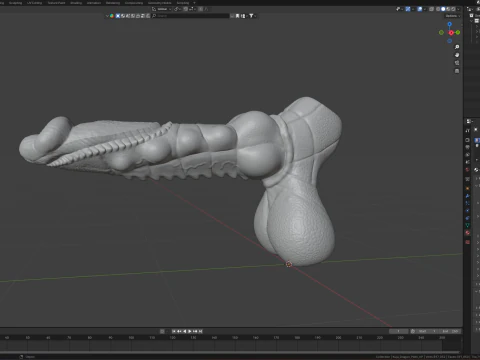
Task: Click the dim green negative Y axis on gizmo
Action: [441, 32]
